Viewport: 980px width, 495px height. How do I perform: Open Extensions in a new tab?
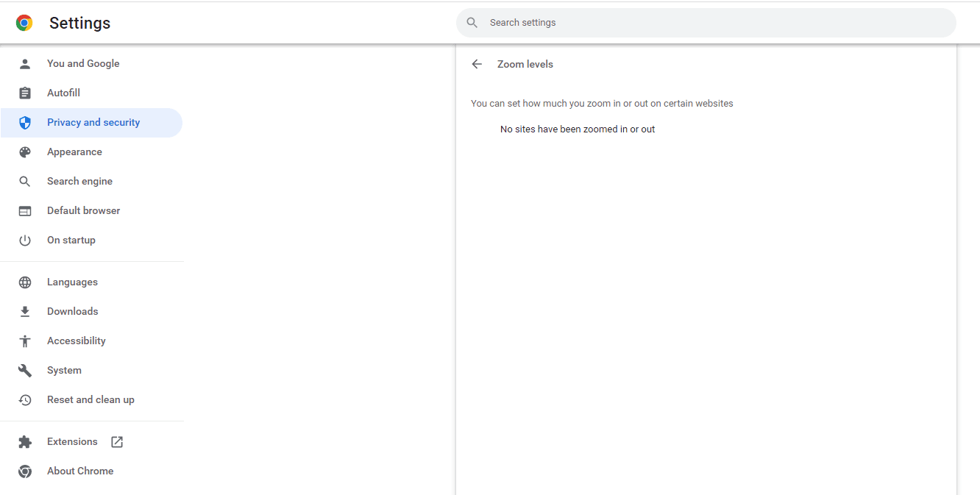[x=116, y=441]
